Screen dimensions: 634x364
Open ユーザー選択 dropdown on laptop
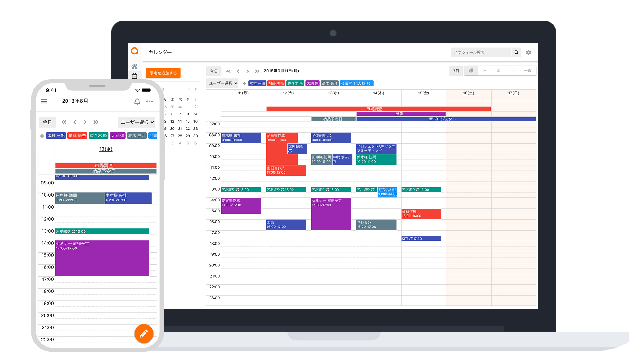tap(223, 83)
